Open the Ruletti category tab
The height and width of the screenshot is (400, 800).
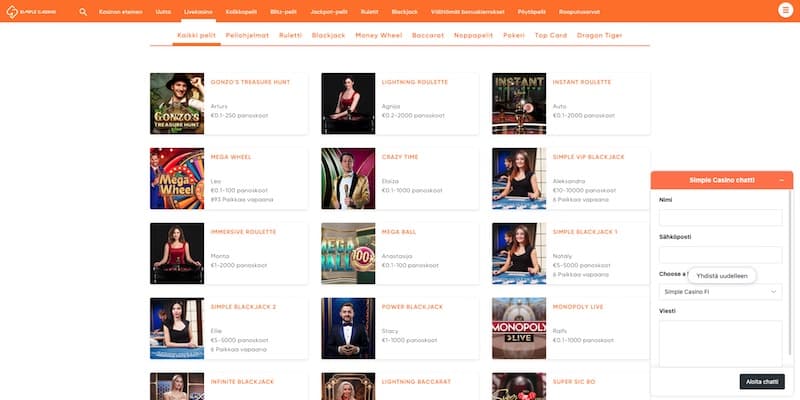pos(290,36)
